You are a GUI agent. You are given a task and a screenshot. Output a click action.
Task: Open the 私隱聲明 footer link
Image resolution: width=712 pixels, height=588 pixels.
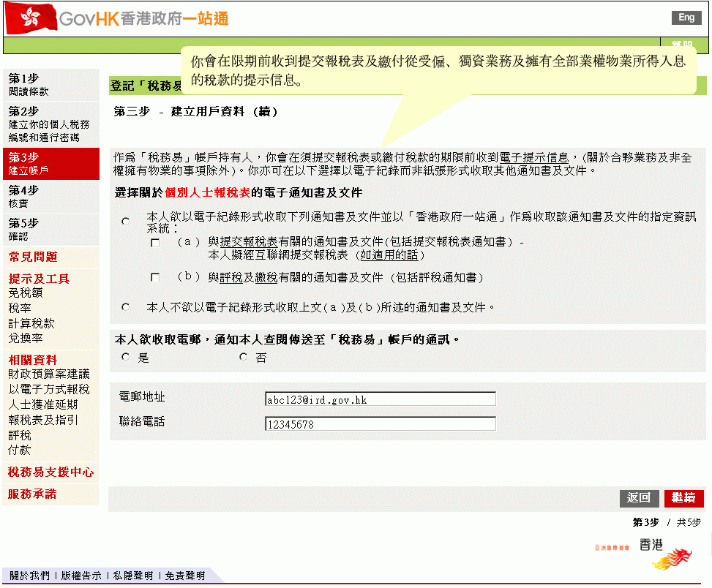(x=132, y=576)
